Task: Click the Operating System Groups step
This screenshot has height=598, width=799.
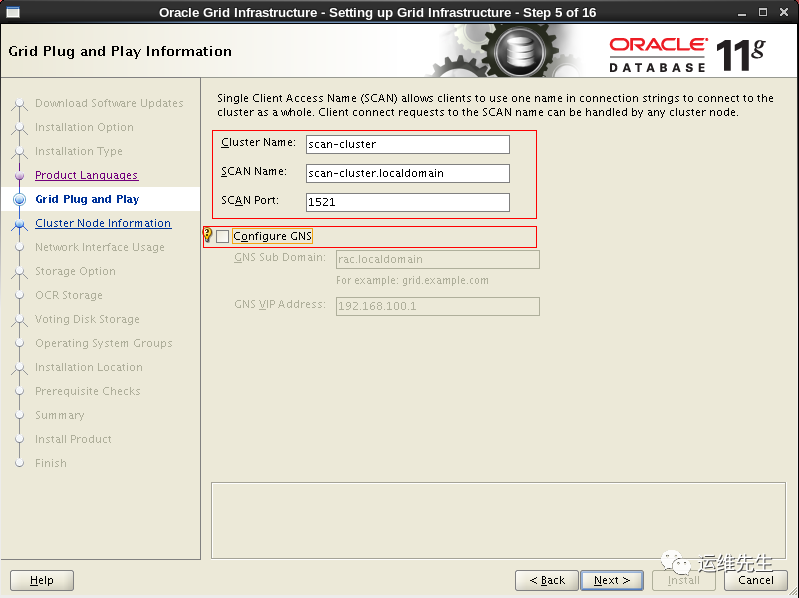Action: [103, 343]
